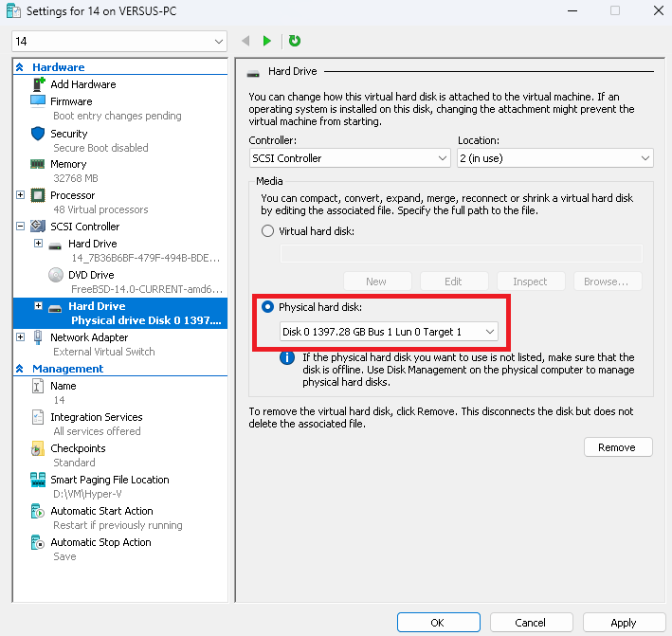672x636 pixels.
Task: Select Smart Paging File Location entry
Action: tap(110, 480)
